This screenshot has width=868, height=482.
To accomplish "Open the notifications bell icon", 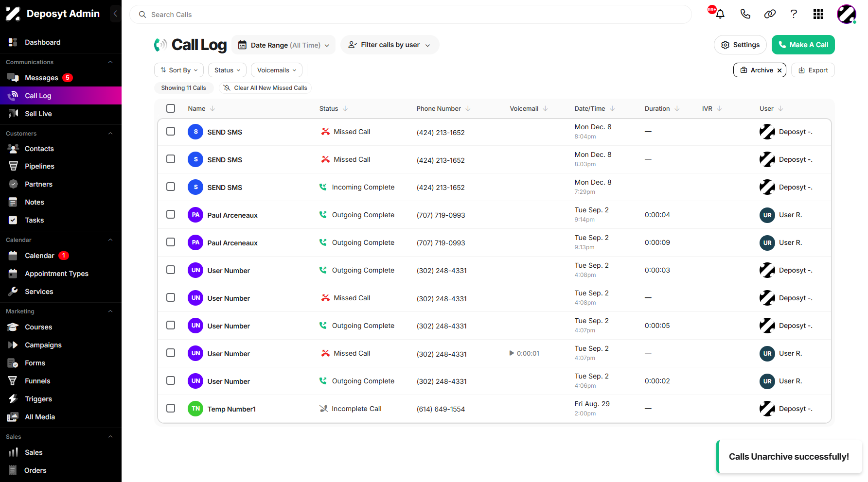I will tap(720, 14).
